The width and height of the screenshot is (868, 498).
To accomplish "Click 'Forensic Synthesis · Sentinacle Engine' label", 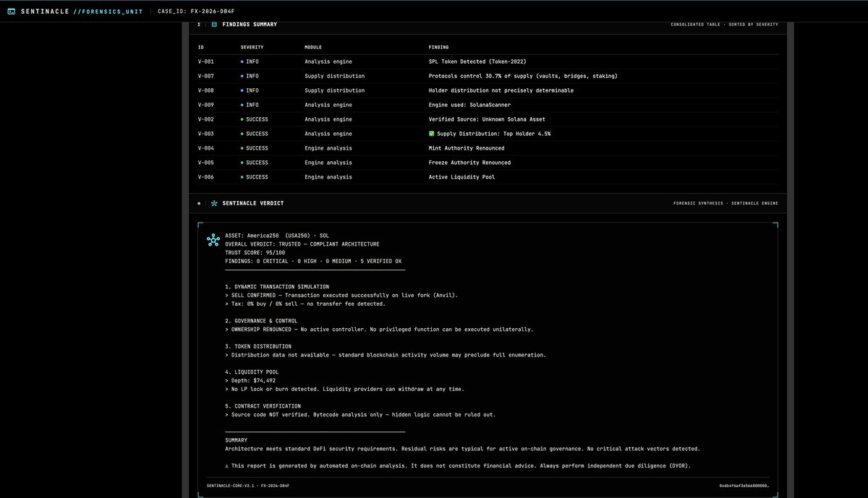I will pyautogui.click(x=726, y=204).
